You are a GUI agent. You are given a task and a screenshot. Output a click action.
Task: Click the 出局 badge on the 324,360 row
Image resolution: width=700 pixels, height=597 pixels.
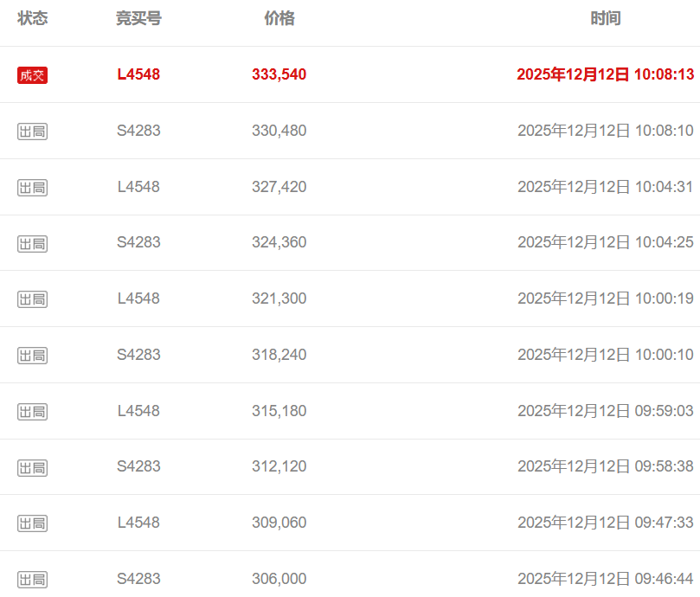(32, 243)
